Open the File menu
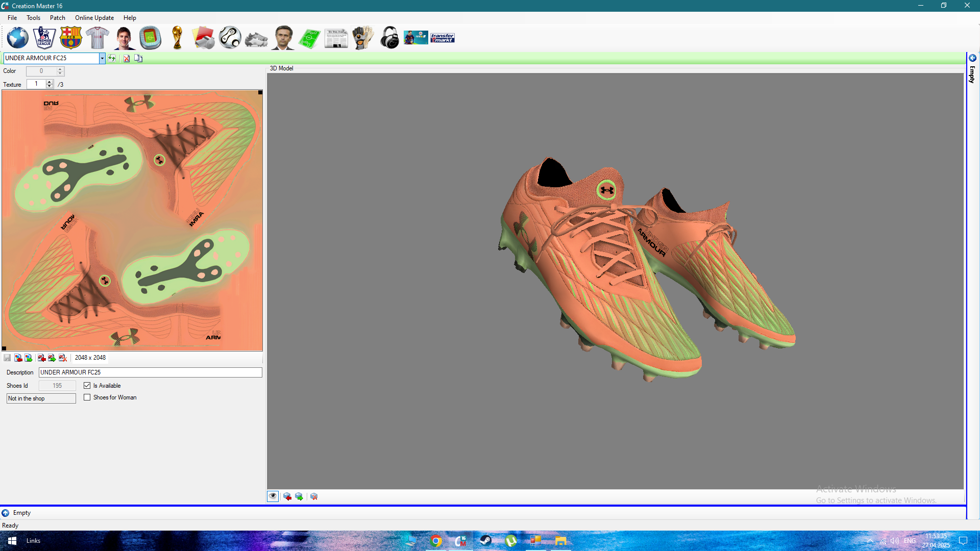Image resolution: width=980 pixels, height=551 pixels. [x=12, y=18]
